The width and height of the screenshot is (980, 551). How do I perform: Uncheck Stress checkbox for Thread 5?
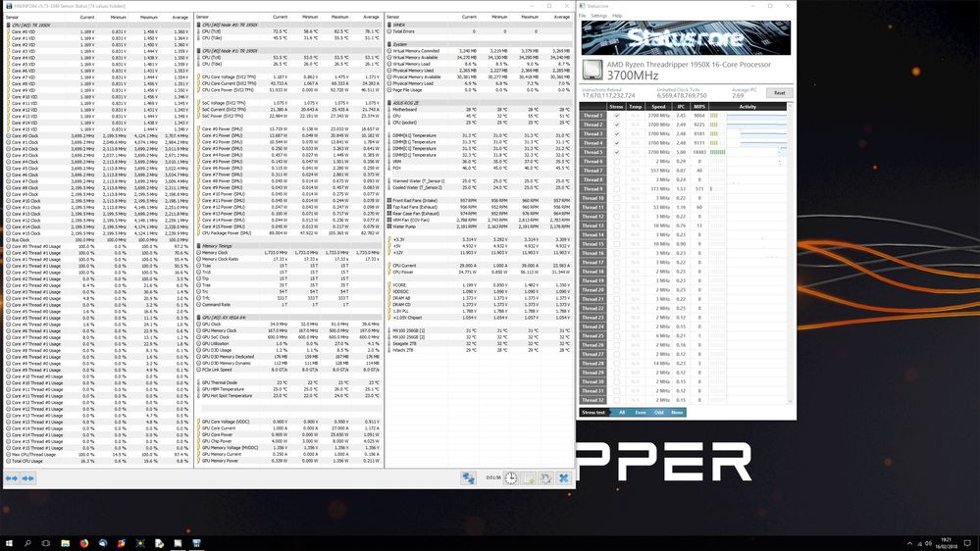616,152
